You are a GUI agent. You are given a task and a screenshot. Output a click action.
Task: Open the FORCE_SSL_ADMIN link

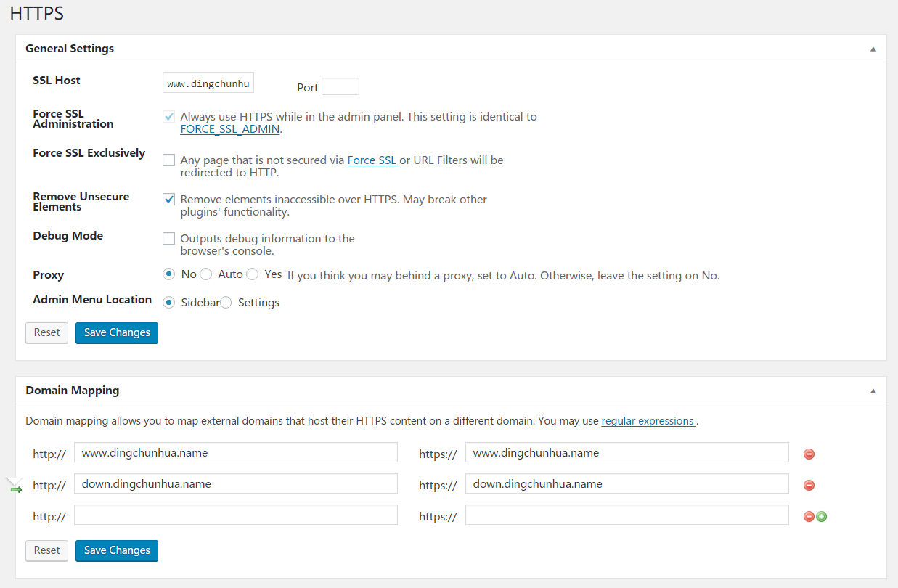pos(229,129)
